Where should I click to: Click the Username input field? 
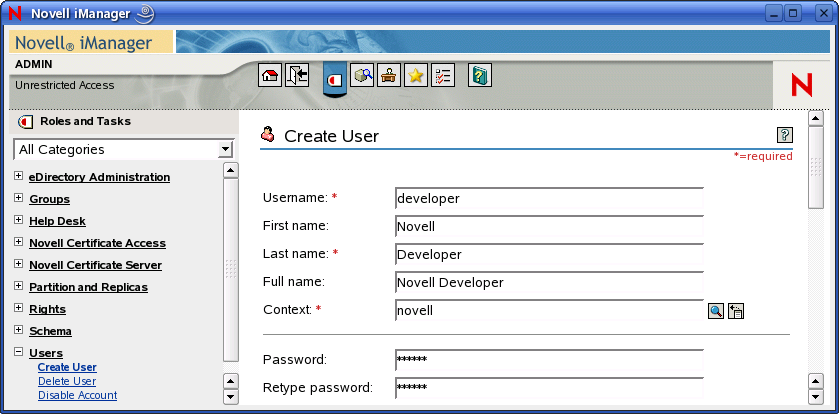tap(549, 198)
